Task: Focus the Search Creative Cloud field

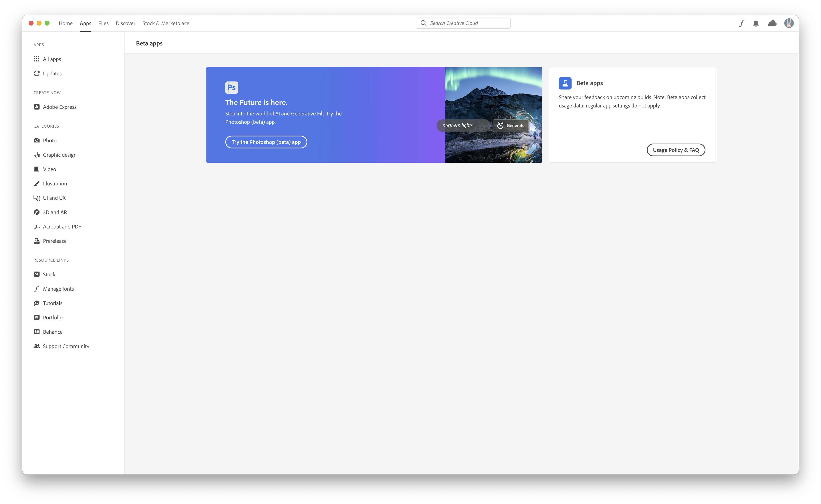Action: [463, 23]
